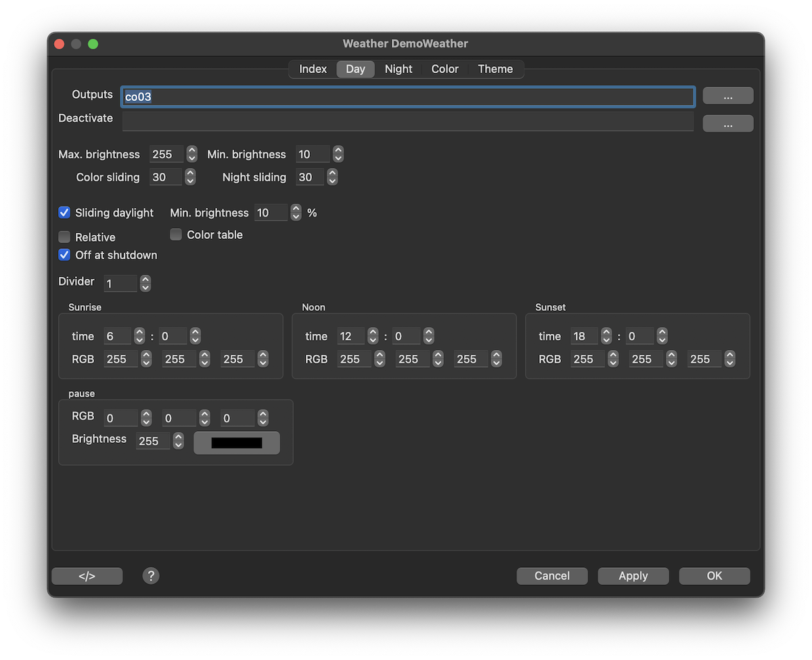Click the Noon hour stepper arrows
Viewport: 812px width, 660px height.
tap(373, 336)
